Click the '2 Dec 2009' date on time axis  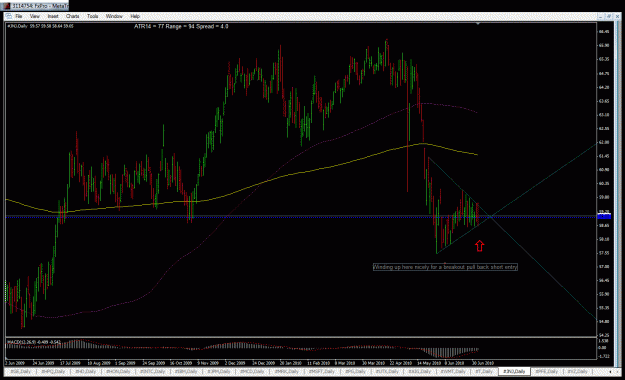[x=235, y=363]
